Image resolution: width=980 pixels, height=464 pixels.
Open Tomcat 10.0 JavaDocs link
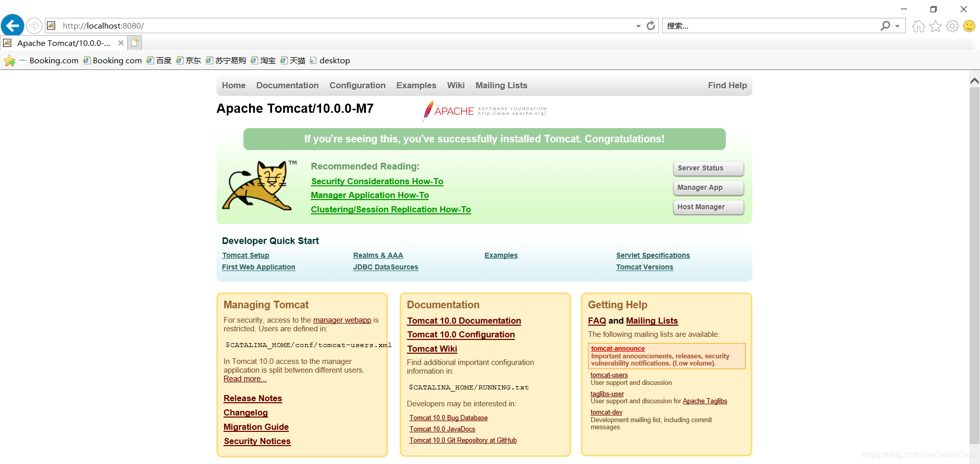pyautogui.click(x=442, y=429)
